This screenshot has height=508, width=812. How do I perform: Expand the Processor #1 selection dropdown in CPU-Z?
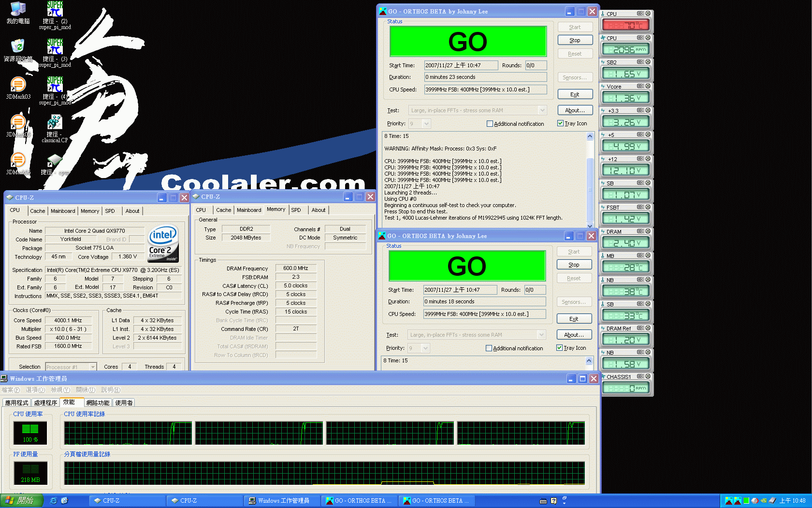pyautogui.click(x=93, y=367)
